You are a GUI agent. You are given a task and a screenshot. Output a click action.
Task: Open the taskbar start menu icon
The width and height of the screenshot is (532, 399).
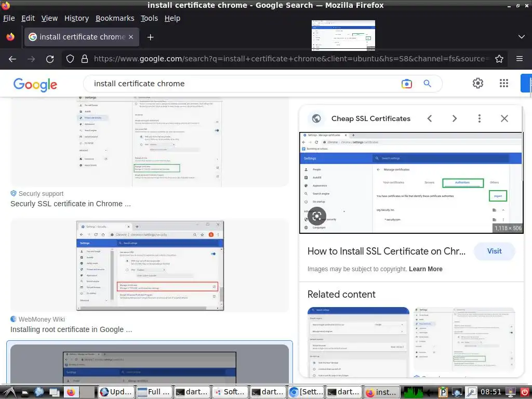(x=10, y=392)
